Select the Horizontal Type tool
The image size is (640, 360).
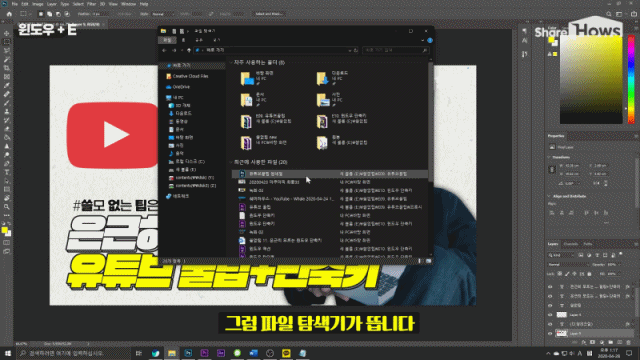coord(7,172)
